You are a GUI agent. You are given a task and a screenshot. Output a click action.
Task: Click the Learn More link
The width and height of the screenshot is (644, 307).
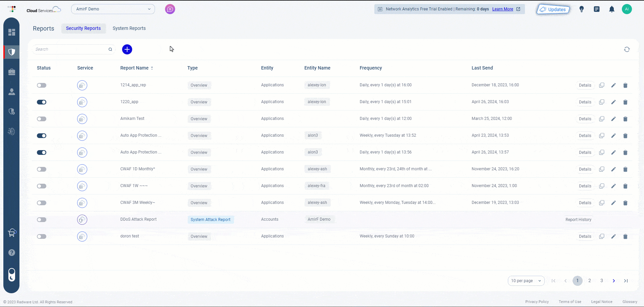[x=502, y=9]
